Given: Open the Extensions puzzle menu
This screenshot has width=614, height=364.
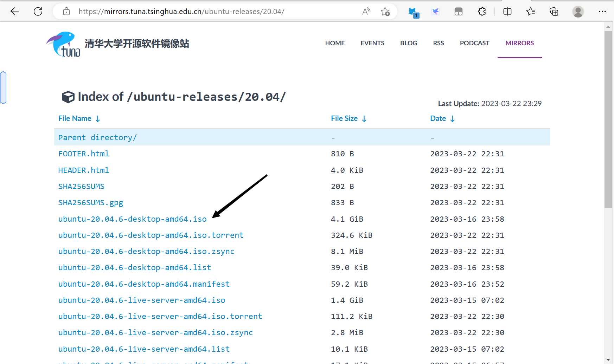Looking at the screenshot, I should [x=482, y=12].
